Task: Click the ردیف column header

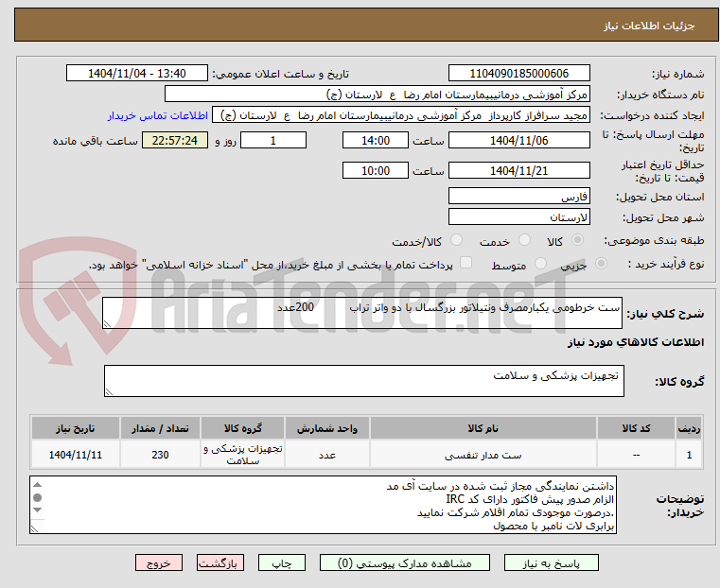Action: click(689, 428)
